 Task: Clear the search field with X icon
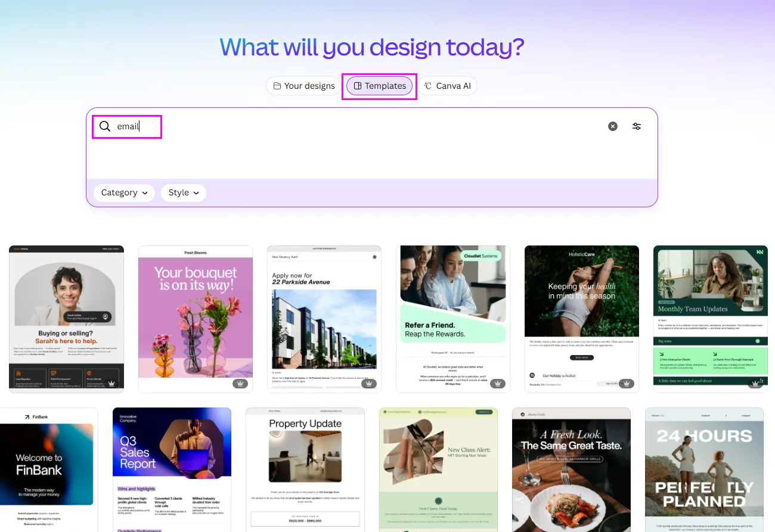click(613, 126)
